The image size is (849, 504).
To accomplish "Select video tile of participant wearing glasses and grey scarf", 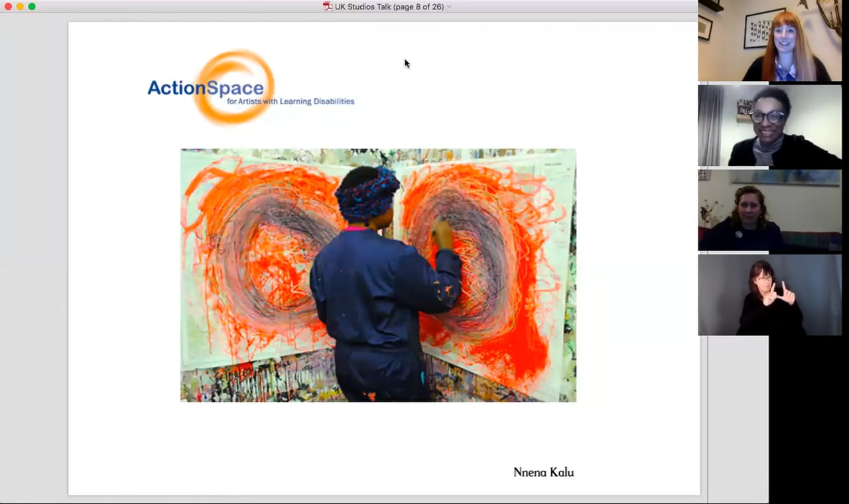I will [x=769, y=125].
